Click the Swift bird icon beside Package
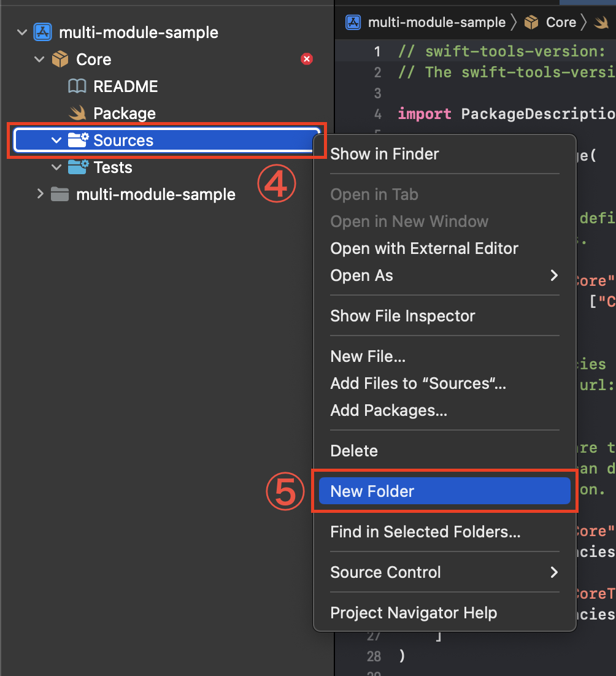 tap(77, 113)
